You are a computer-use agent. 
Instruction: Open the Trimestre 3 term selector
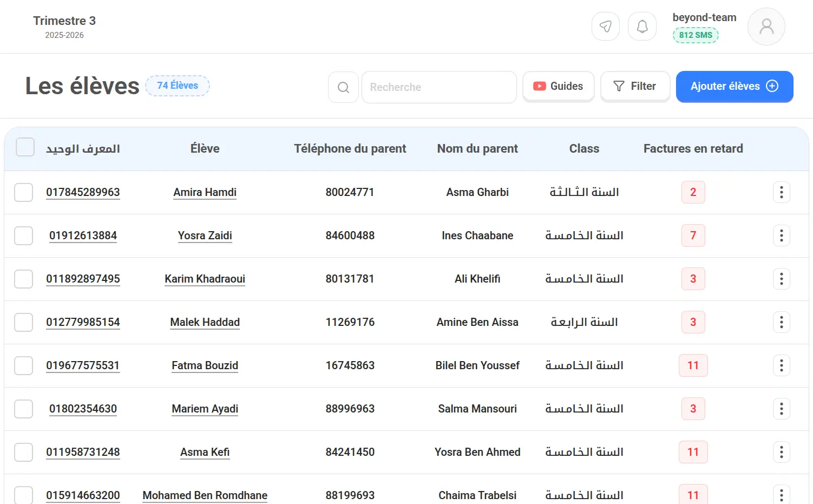point(64,27)
